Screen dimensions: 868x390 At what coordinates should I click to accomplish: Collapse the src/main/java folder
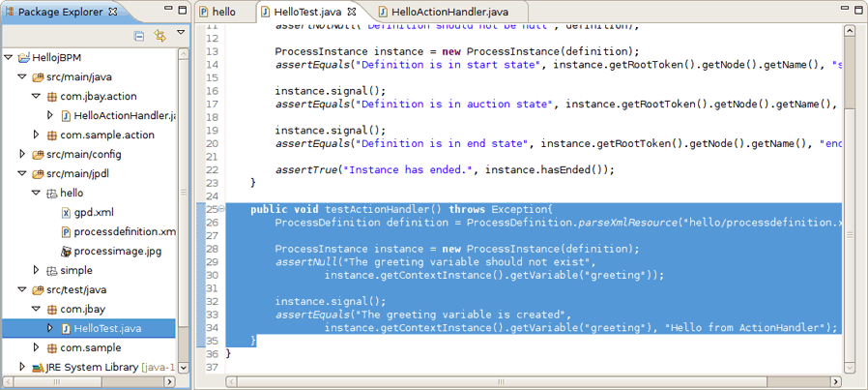tap(22, 76)
